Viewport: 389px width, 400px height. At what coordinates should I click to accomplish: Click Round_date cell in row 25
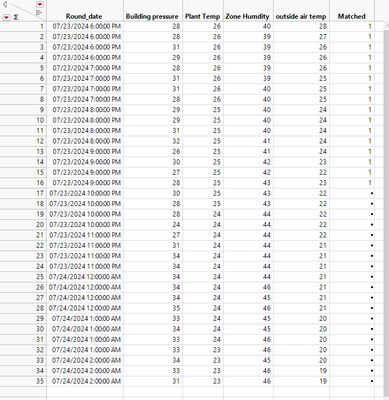pyautogui.click(x=85, y=277)
